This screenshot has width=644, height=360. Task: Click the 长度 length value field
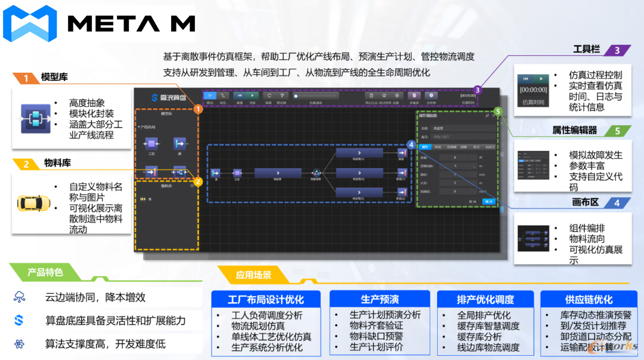458,183
